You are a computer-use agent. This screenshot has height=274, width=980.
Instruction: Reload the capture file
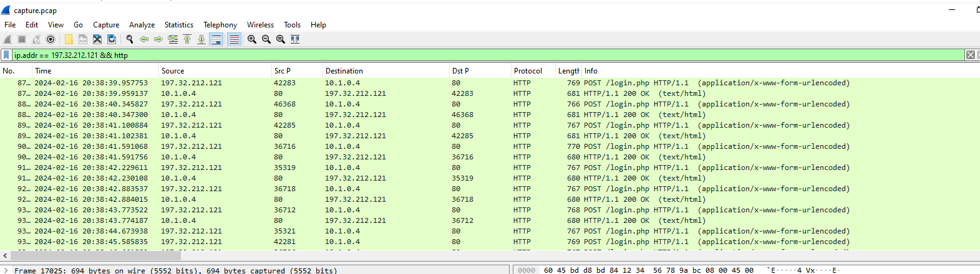pyautogui.click(x=112, y=39)
